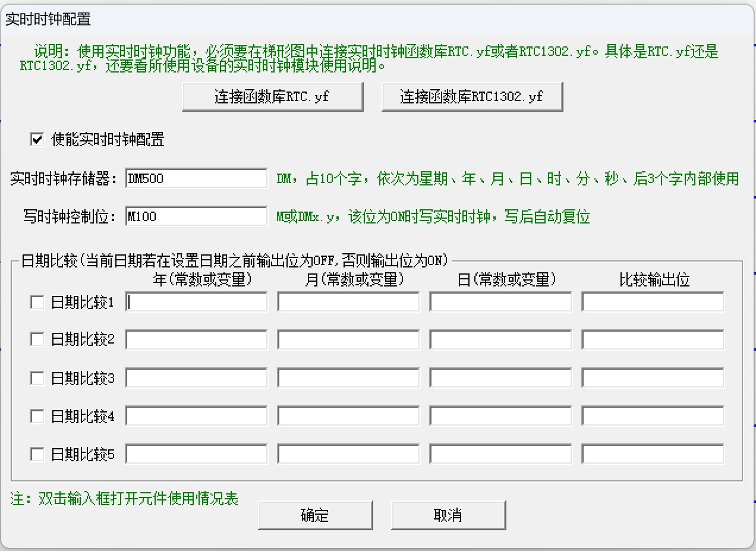Screen dimensions: 756x551
Task: Cancel the dialog with 取消
Action: tap(448, 515)
